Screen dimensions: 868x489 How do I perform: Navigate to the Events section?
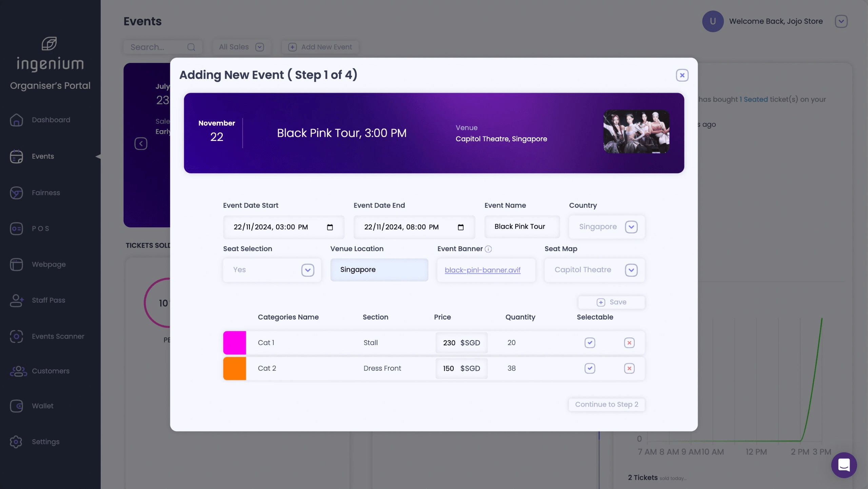point(43,157)
